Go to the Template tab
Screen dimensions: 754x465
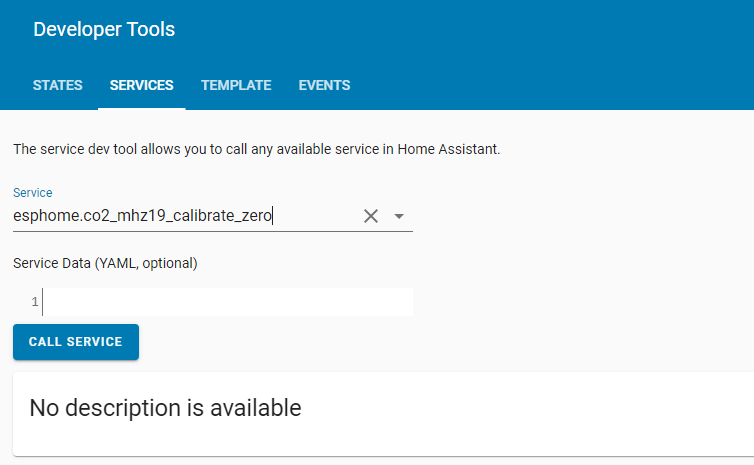click(x=236, y=85)
